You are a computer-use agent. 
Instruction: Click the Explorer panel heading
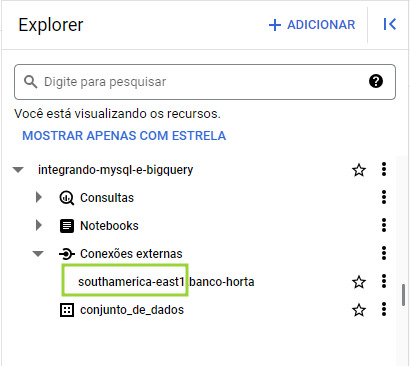point(51,25)
